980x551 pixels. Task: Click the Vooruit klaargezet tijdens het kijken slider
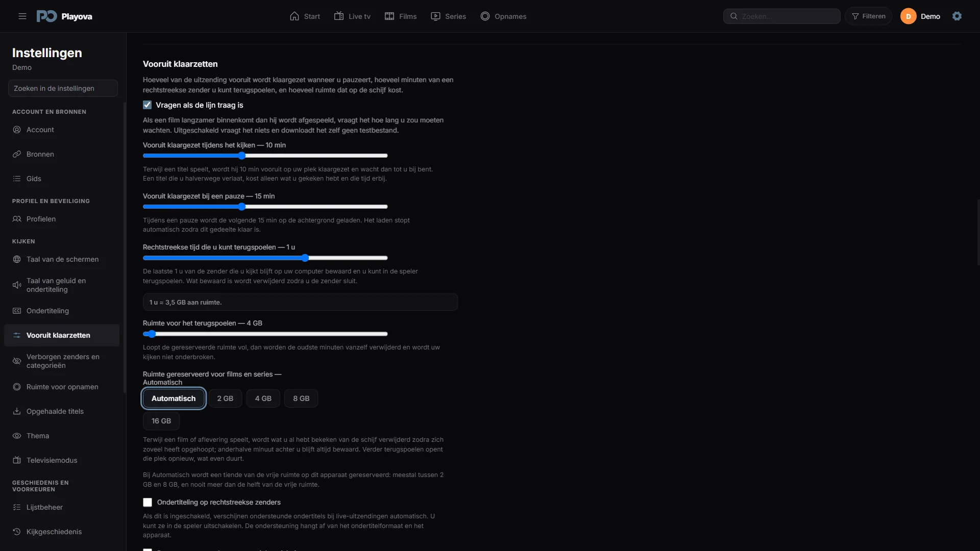point(265,156)
